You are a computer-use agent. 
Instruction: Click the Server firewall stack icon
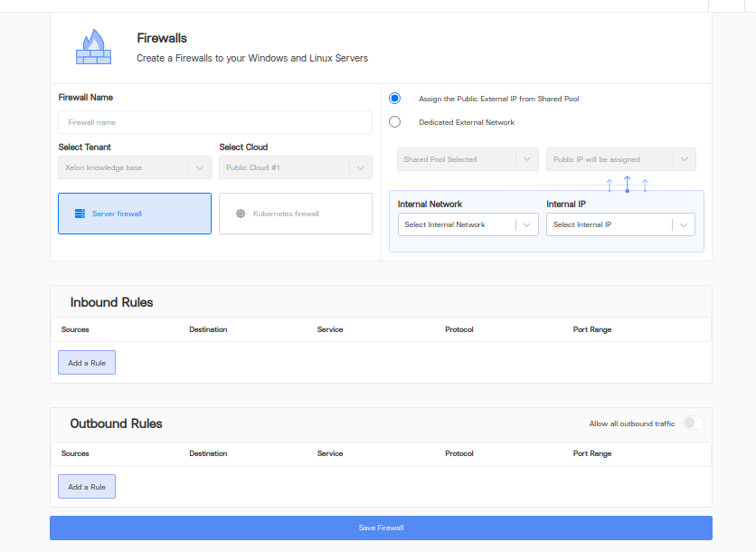(80, 214)
